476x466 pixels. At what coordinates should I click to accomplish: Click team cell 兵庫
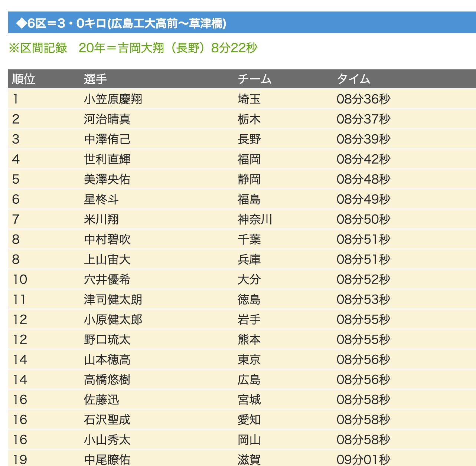[249, 259]
